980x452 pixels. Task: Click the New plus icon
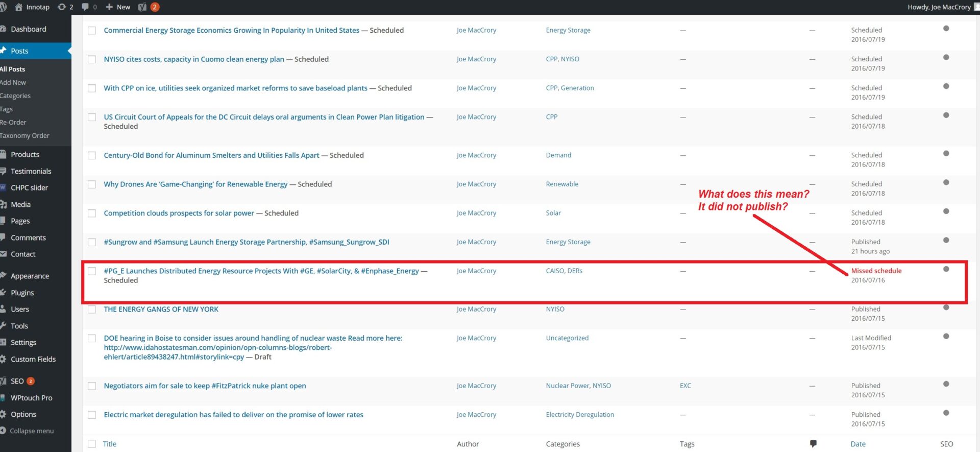tap(109, 7)
